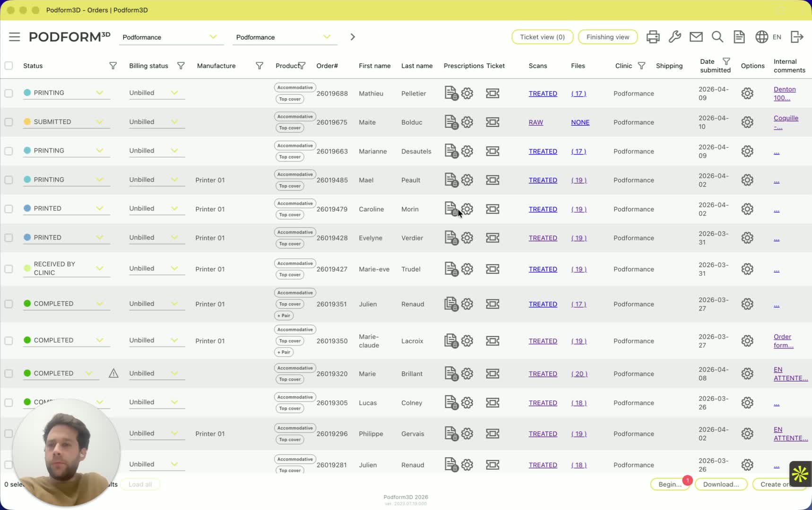
Task: Select the checkbox for Caroline Morin's order
Action: 9,209
